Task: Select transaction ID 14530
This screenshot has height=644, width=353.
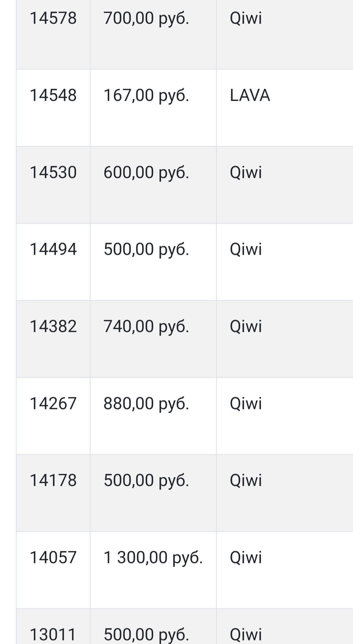Action: coord(53,173)
